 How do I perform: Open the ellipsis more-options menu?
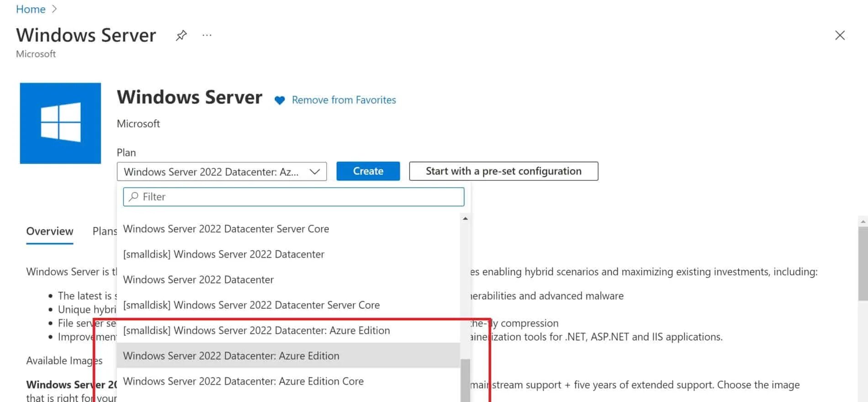pos(207,35)
